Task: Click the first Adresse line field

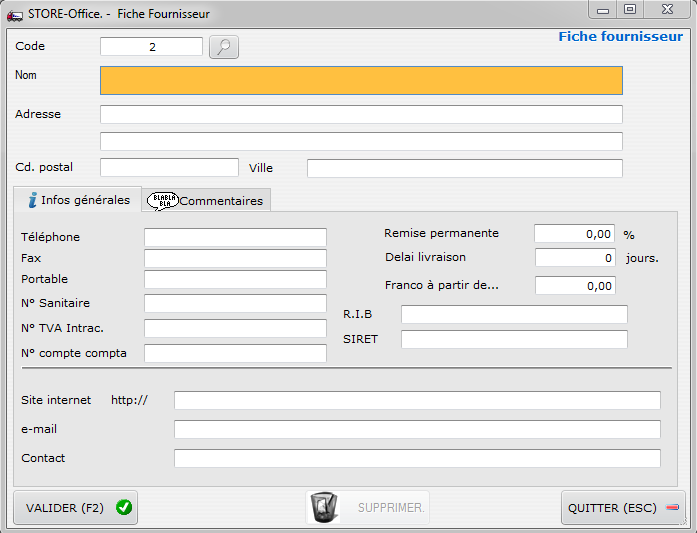Action: pos(361,114)
